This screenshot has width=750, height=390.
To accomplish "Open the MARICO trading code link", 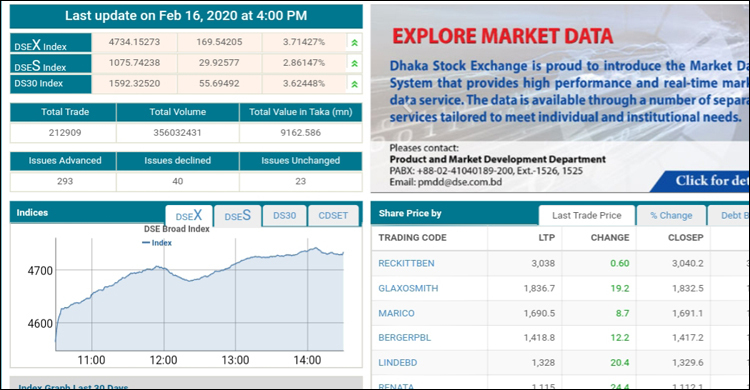I will (x=396, y=313).
